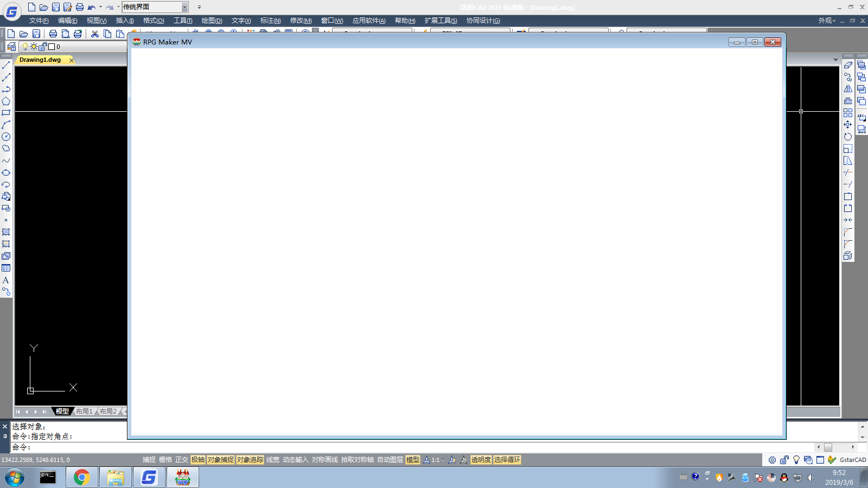Viewport: 868px width, 488px height.
Task: Select the Rectangle draw tool
Action: point(6,113)
